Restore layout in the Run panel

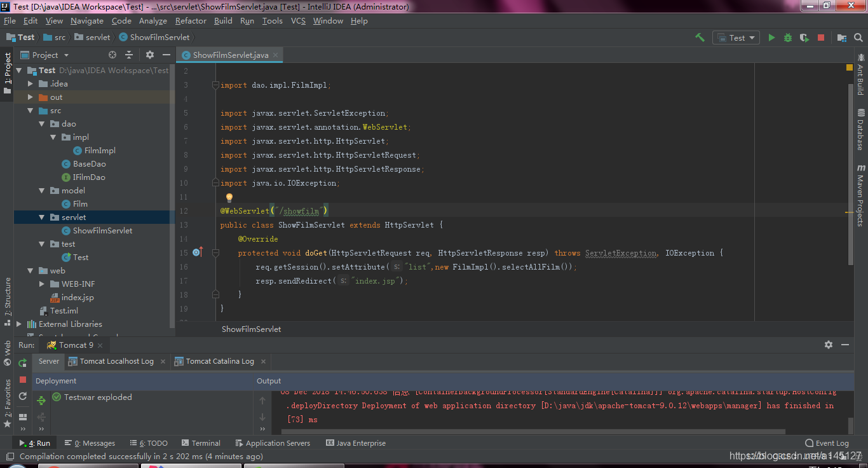(x=23, y=417)
